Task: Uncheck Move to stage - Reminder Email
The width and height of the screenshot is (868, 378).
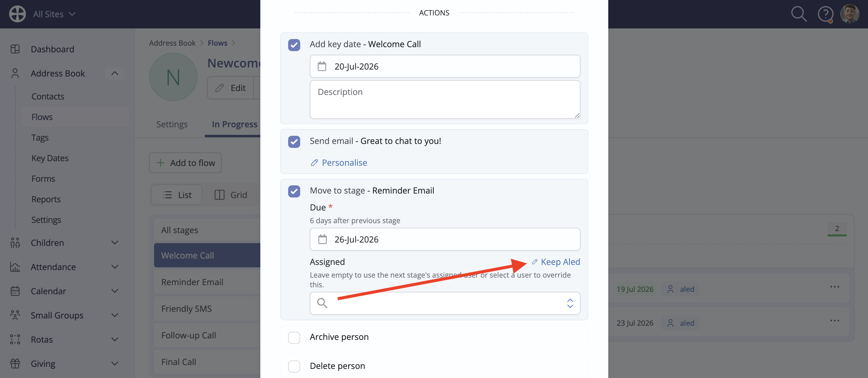Action: 294,191
